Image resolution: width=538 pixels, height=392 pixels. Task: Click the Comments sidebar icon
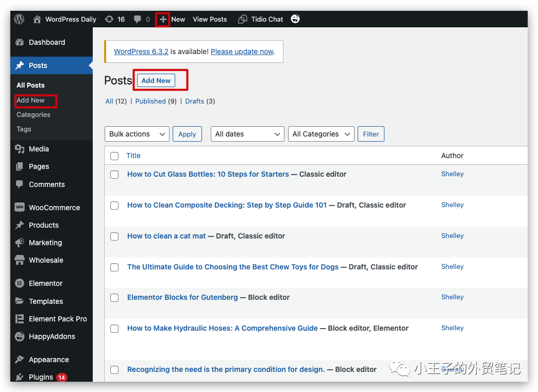click(x=20, y=184)
